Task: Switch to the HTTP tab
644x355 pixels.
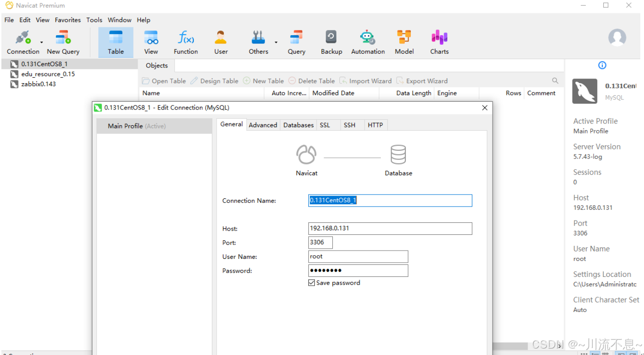Action: point(375,125)
